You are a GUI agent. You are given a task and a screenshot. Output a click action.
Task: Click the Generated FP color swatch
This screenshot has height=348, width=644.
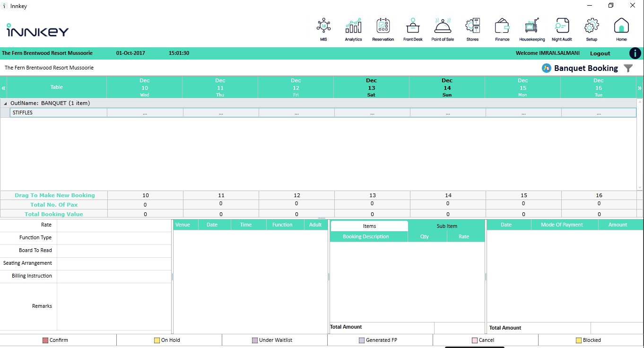(x=362, y=340)
